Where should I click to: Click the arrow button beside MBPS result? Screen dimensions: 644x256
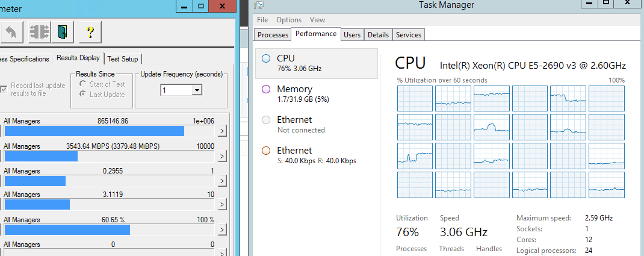[x=222, y=156]
